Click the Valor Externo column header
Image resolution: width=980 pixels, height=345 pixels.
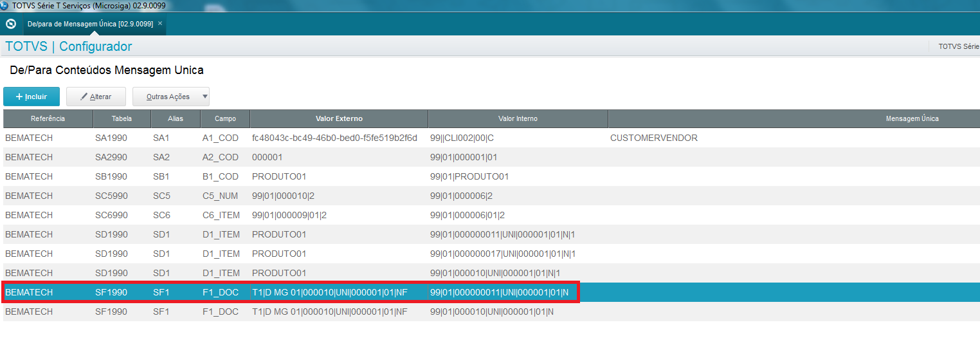click(339, 118)
